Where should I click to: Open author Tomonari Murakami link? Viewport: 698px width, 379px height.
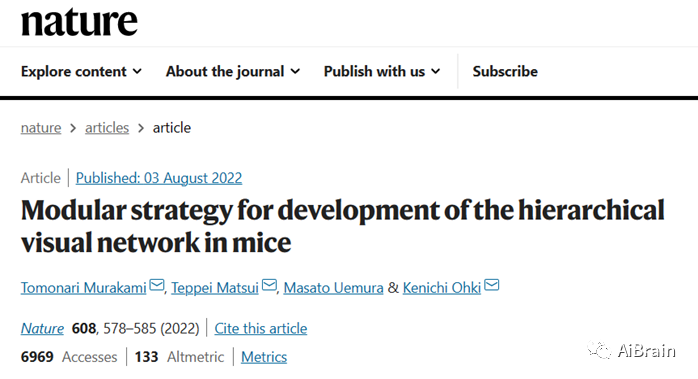click(83, 288)
